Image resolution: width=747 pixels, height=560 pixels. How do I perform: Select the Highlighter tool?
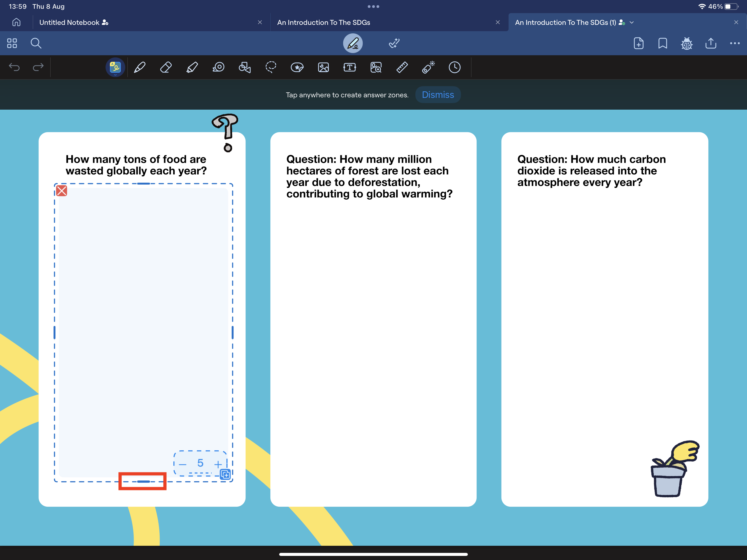click(192, 68)
